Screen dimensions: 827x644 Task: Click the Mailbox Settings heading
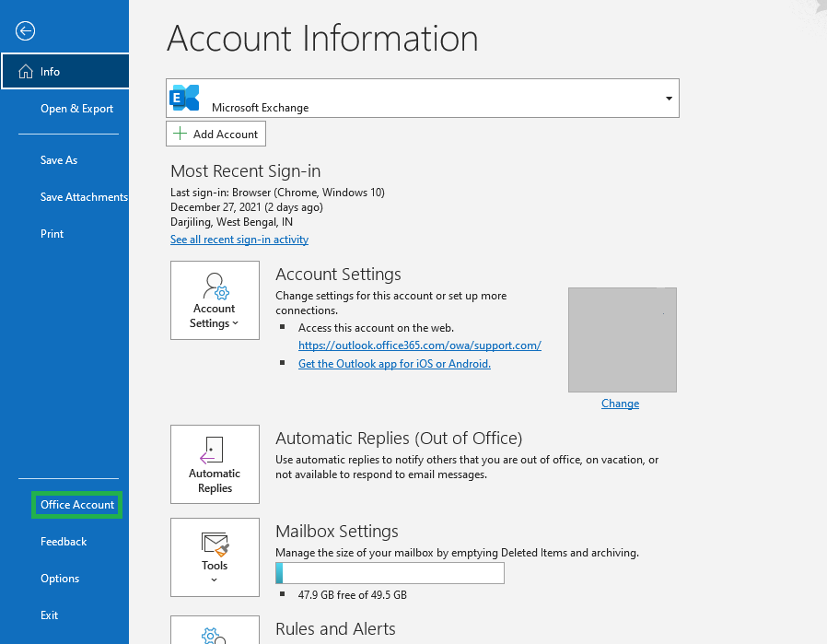[x=337, y=531]
